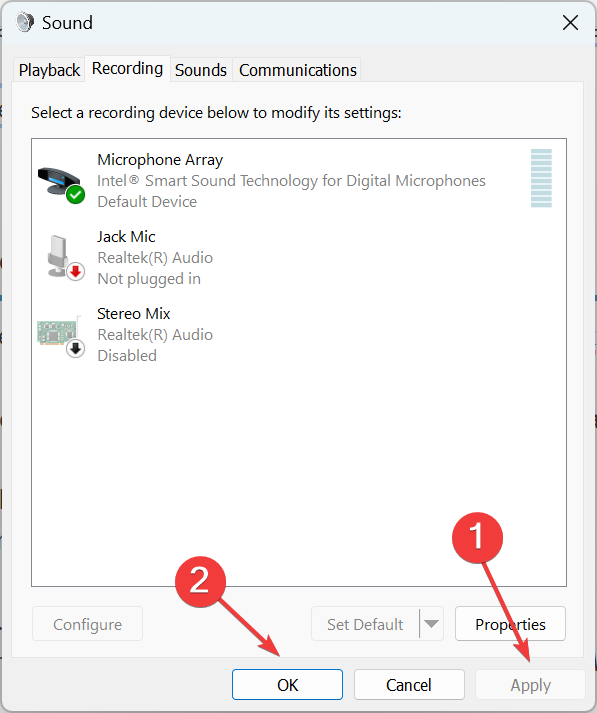Click 'Realtek(R) Audio' under Stereo Mix
This screenshot has width=597, height=713.
tap(155, 334)
